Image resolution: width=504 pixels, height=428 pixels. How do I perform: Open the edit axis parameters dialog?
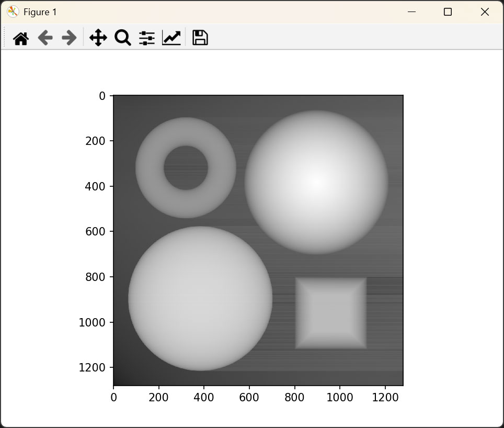point(171,38)
